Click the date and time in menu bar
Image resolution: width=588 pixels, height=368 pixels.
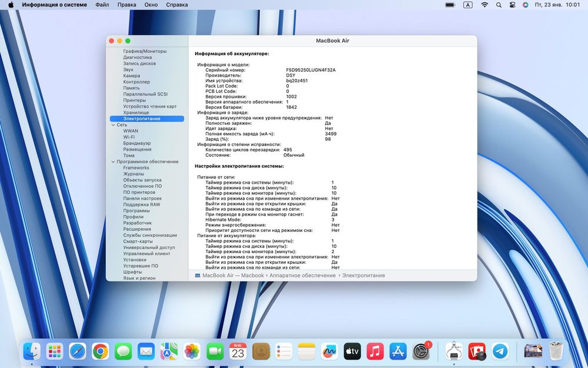(x=557, y=5)
